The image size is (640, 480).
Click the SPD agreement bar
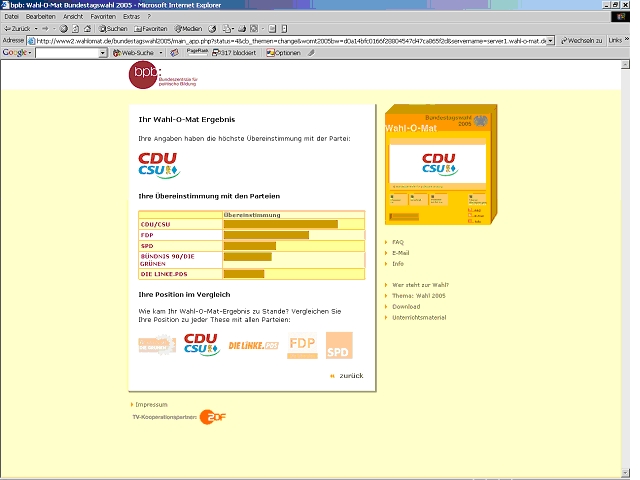(250, 246)
